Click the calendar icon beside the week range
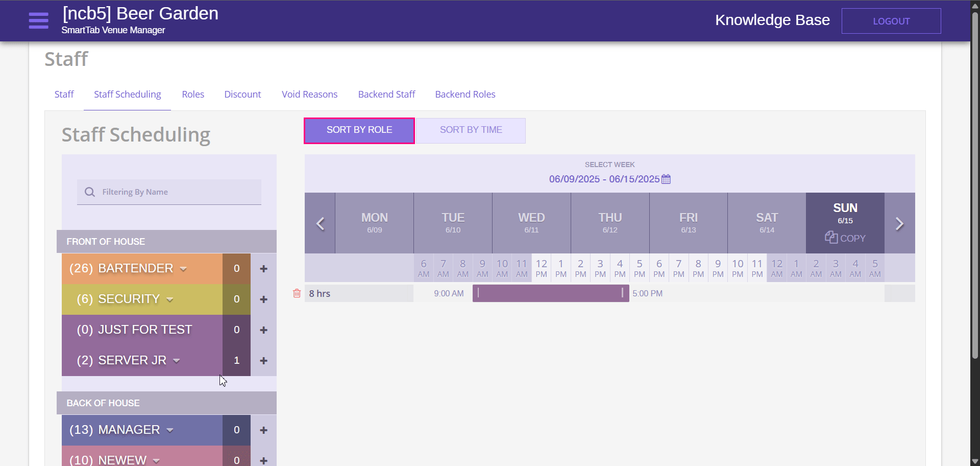The width and height of the screenshot is (980, 466). 666,179
